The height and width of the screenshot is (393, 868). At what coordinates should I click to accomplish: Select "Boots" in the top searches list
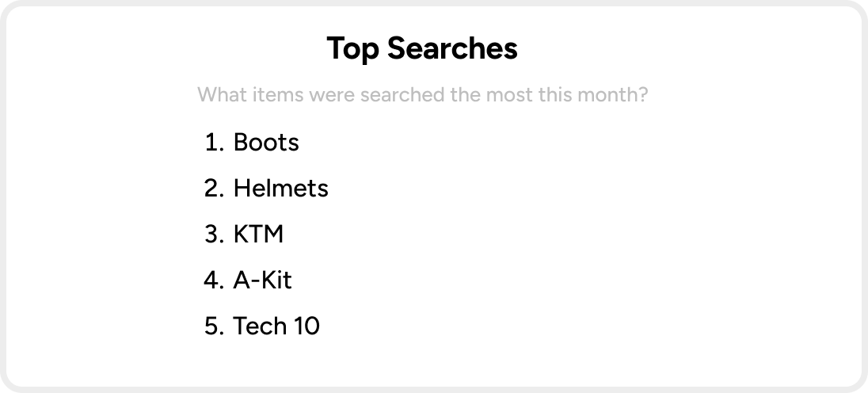(266, 143)
